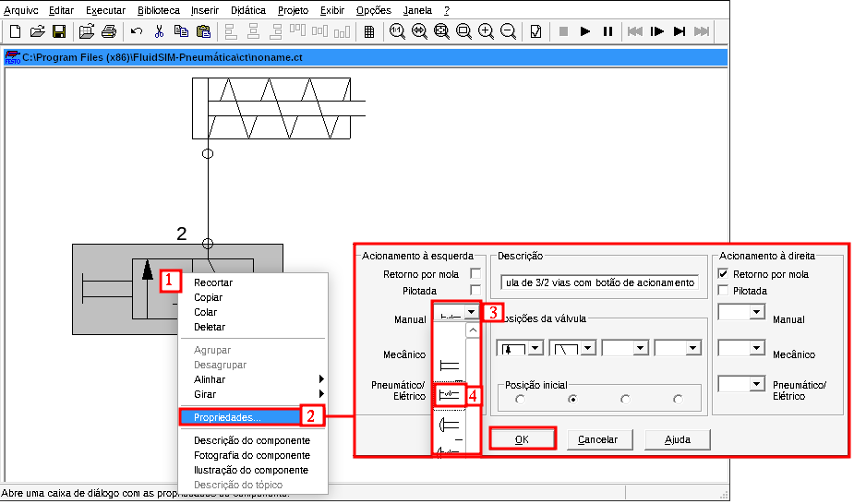Pick the highlighted pushbutton actuation symbol
Viewport: 854px width, 504px height.
click(450, 395)
